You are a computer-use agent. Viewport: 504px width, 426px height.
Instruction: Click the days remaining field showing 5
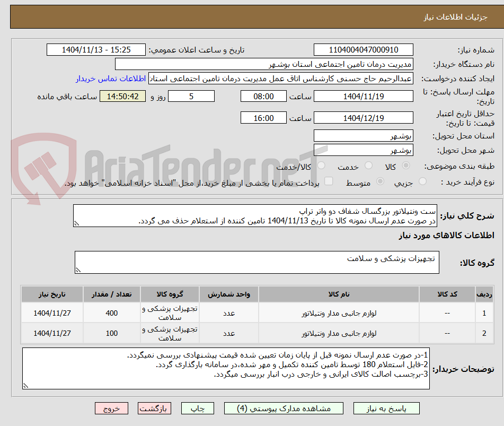(x=191, y=96)
